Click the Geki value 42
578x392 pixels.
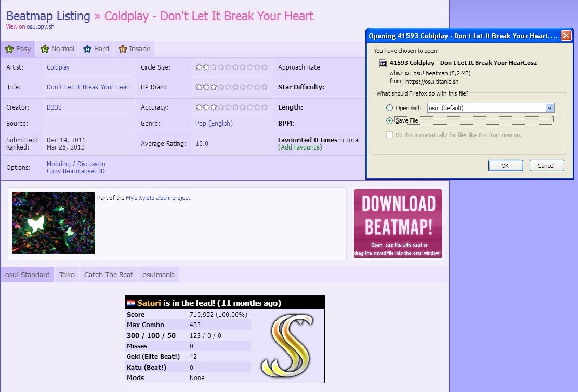193,357
